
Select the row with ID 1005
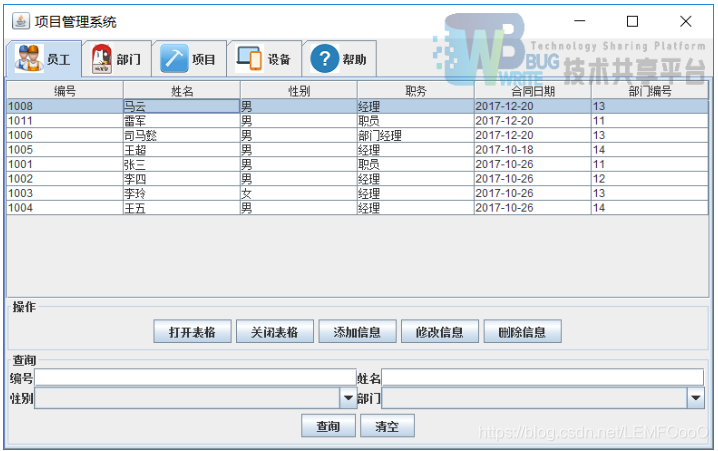tap(358, 150)
